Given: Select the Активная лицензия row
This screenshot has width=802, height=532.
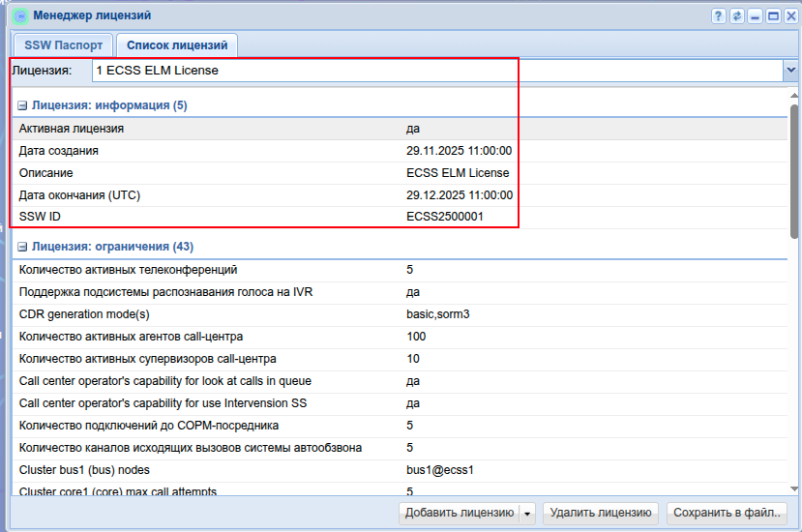Looking at the screenshot, I should (400, 129).
